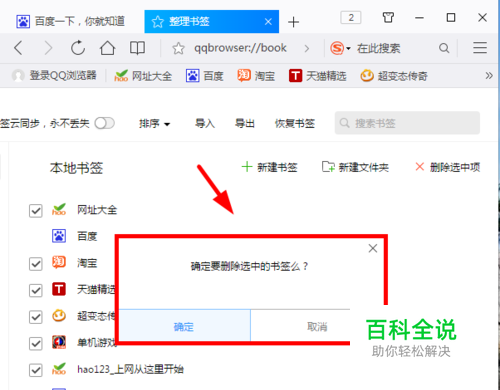Open 超变态传奇 text in bookmarks bar
This screenshot has width=500, height=390.
402,76
